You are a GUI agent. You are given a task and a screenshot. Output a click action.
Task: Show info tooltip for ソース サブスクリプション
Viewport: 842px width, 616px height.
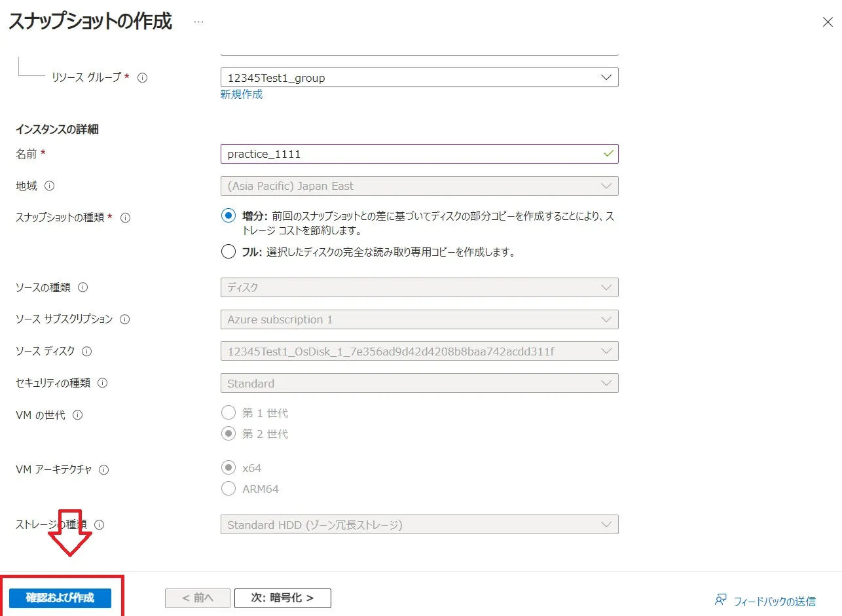[x=124, y=319]
